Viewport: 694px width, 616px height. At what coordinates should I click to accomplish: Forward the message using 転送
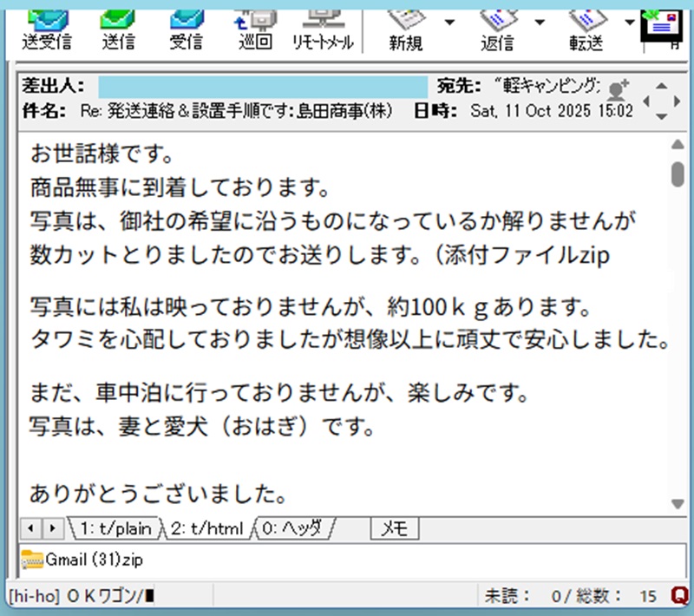(x=586, y=26)
